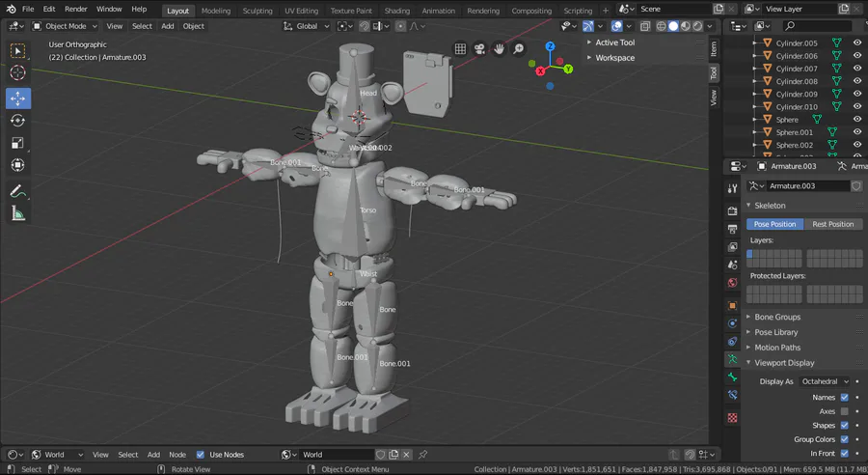Open the sidebar Item tab
The width and height of the screenshot is (868, 475).
click(x=714, y=49)
